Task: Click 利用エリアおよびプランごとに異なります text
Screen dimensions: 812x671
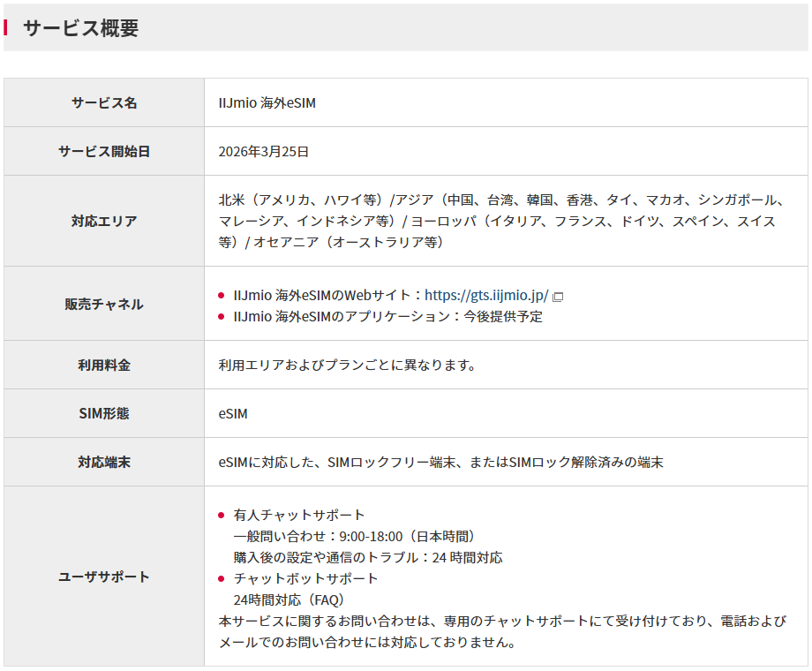Action: pos(347,366)
